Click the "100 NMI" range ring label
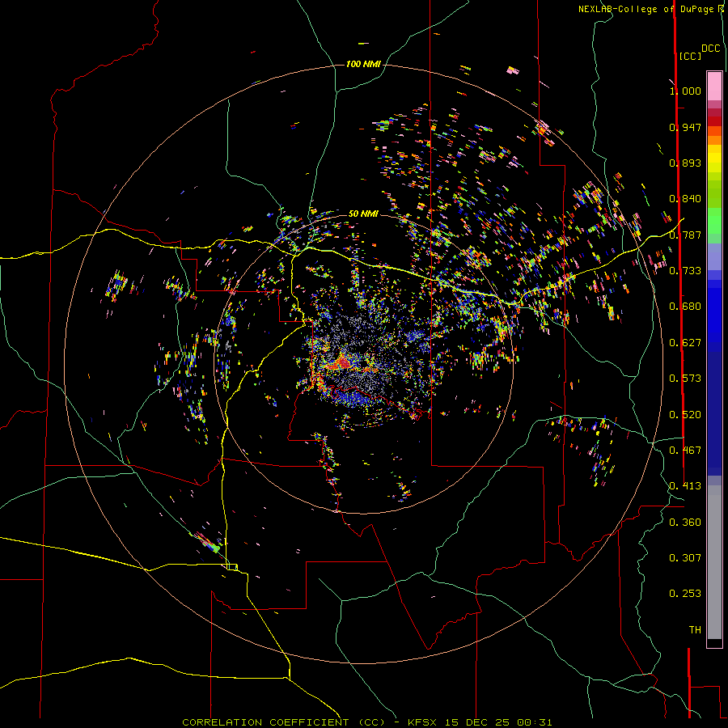This screenshot has width=728, height=728. click(x=363, y=64)
